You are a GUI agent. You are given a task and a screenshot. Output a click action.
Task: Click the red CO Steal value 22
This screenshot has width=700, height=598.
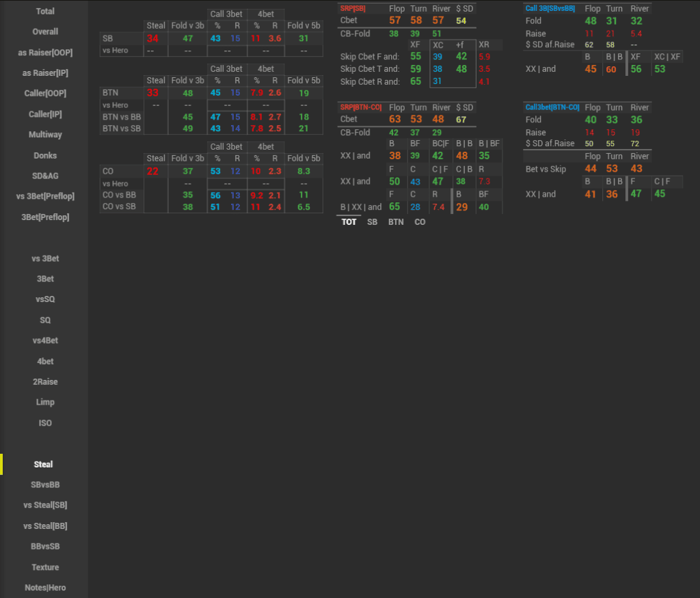pyautogui.click(x=152, y=171)
